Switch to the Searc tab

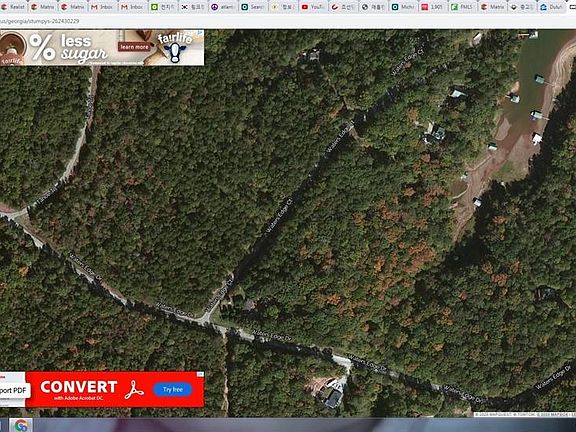pos(253,7)
